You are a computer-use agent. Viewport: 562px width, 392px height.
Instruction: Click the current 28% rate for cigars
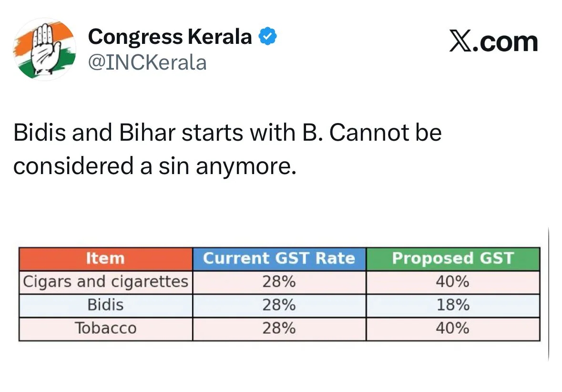(x=279, y=282)
